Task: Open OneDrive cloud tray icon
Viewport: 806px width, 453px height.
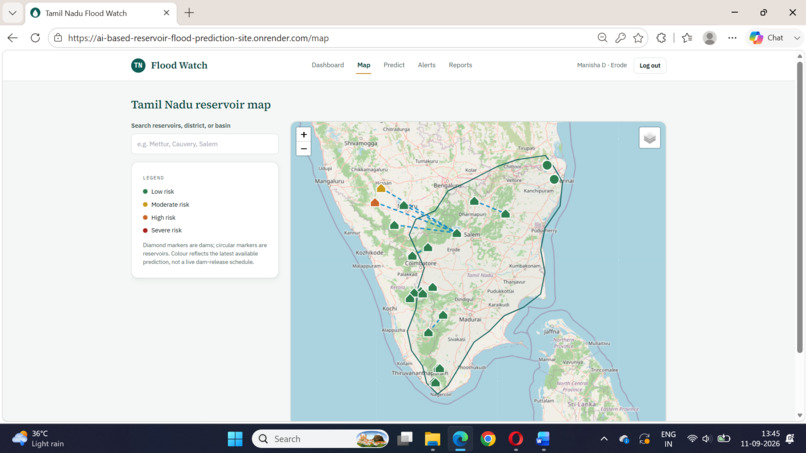Action: pyautogui.click(x=624, y=439)
